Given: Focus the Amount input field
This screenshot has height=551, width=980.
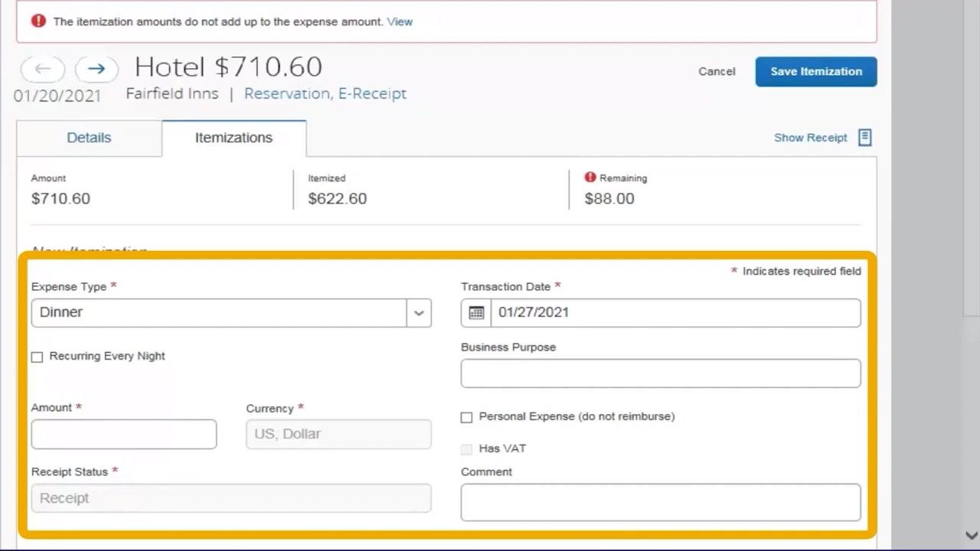Looking at the screenshot, I should click(x=124, y=434).
